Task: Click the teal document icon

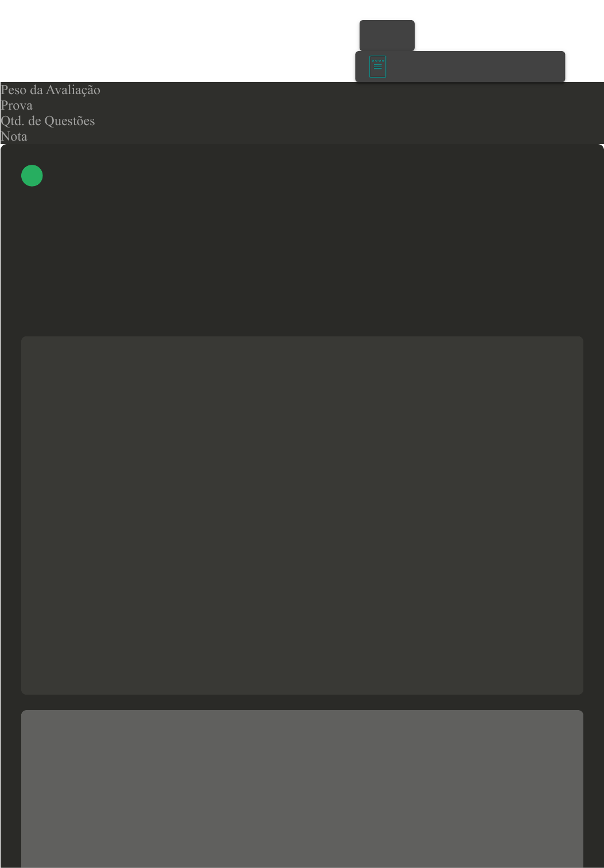Action: pos(377,67)
